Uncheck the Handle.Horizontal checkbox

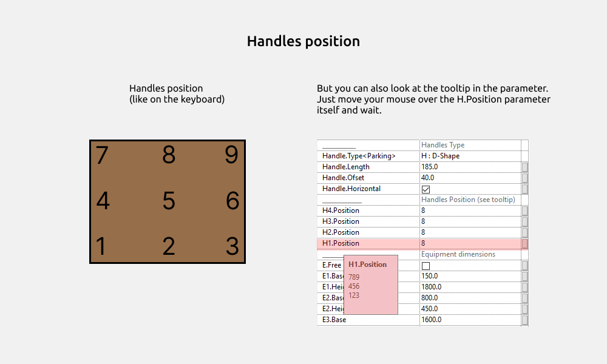coord(426,189)
